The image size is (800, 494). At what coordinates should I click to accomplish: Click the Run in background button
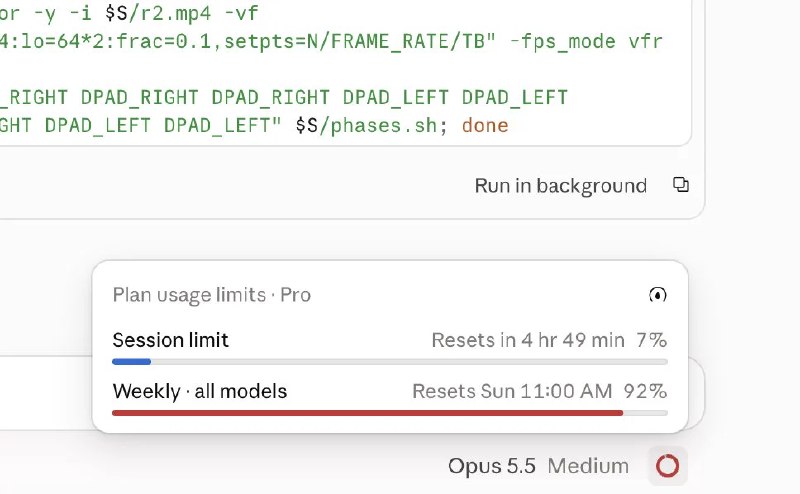tap(561, 186)
